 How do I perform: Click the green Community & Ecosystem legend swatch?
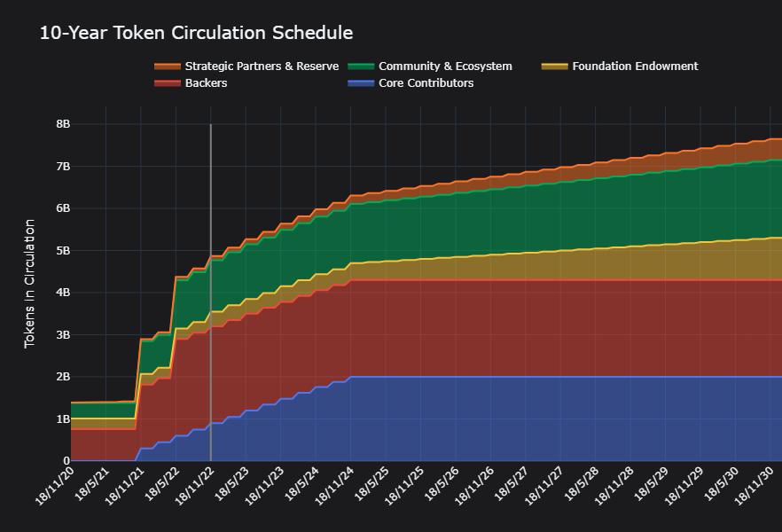coord(360,66)
